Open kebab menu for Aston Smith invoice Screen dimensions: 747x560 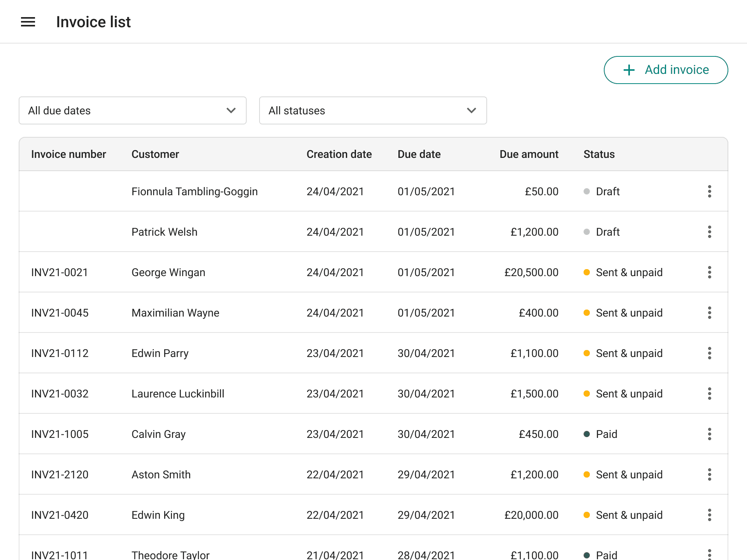pos(709,474)
